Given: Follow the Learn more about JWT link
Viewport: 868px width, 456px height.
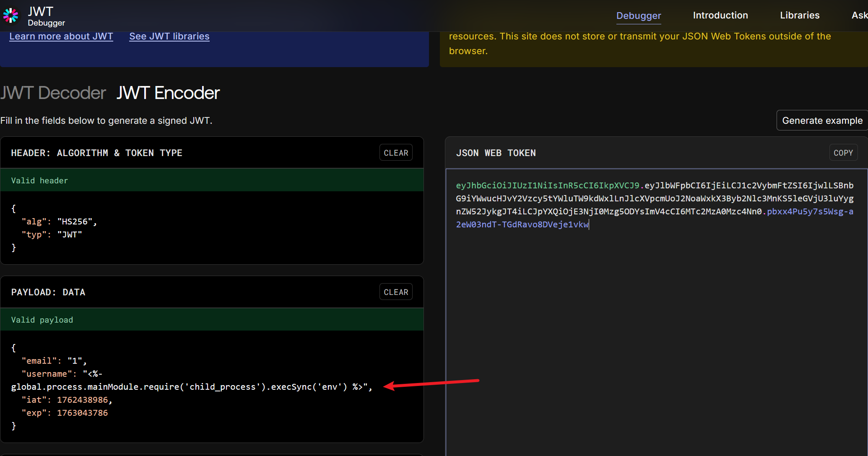Looking at the screenshot, I should [61, 36].
